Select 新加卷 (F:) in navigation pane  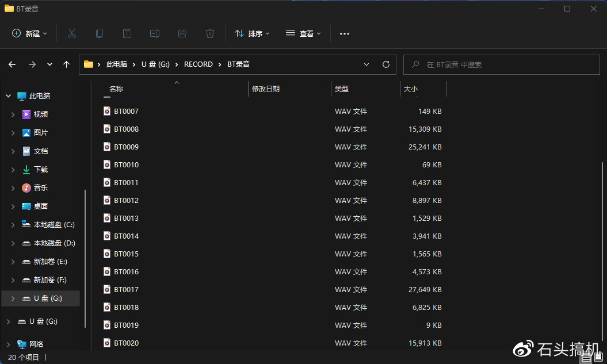50,280
